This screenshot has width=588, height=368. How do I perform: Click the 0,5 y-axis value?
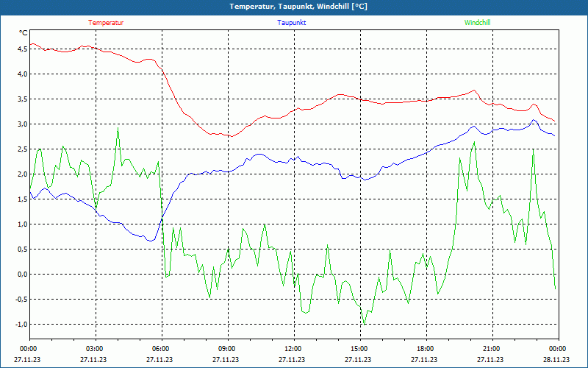pos(23,250)
